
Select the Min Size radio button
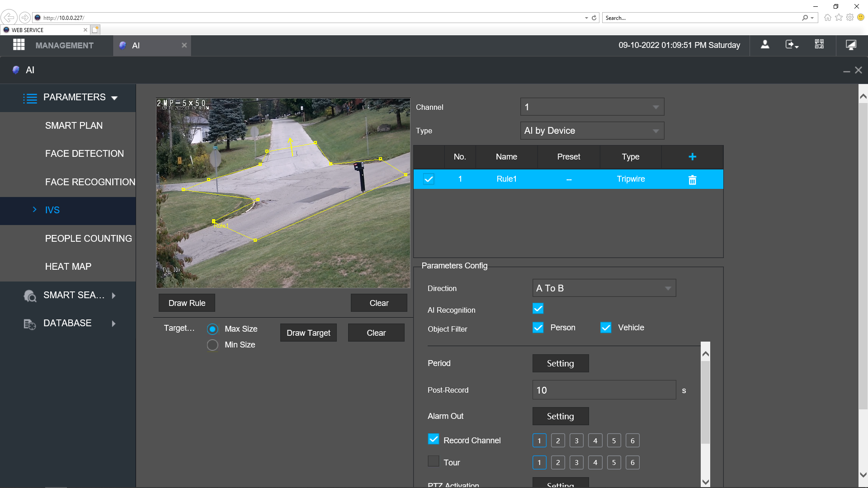pos(212,345)
